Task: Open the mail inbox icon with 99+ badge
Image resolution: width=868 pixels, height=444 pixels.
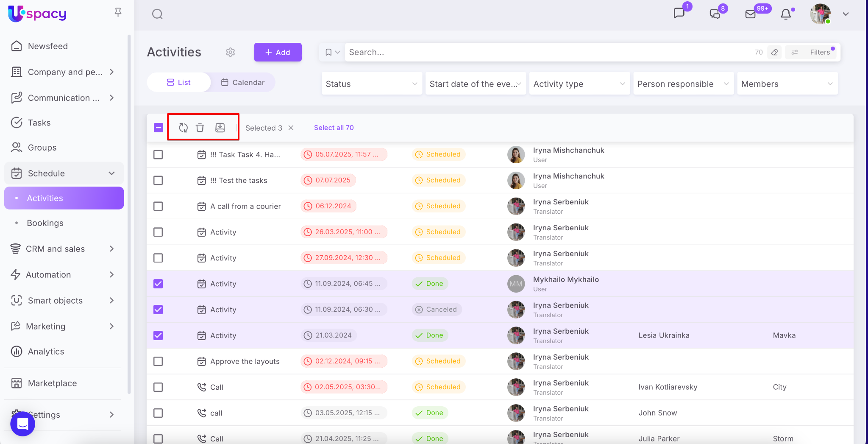Action: (x=751, y=14)
